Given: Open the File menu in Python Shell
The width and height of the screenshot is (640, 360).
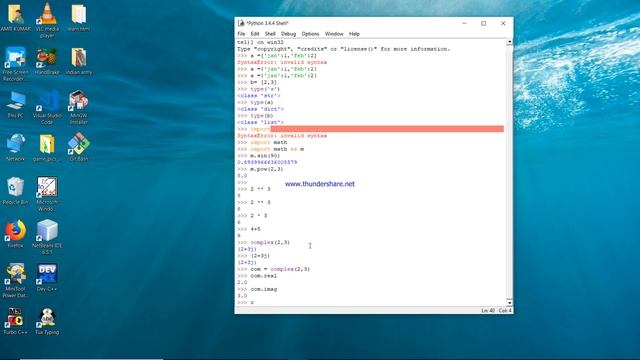Looking at the screenshot, I should [241, 34].
